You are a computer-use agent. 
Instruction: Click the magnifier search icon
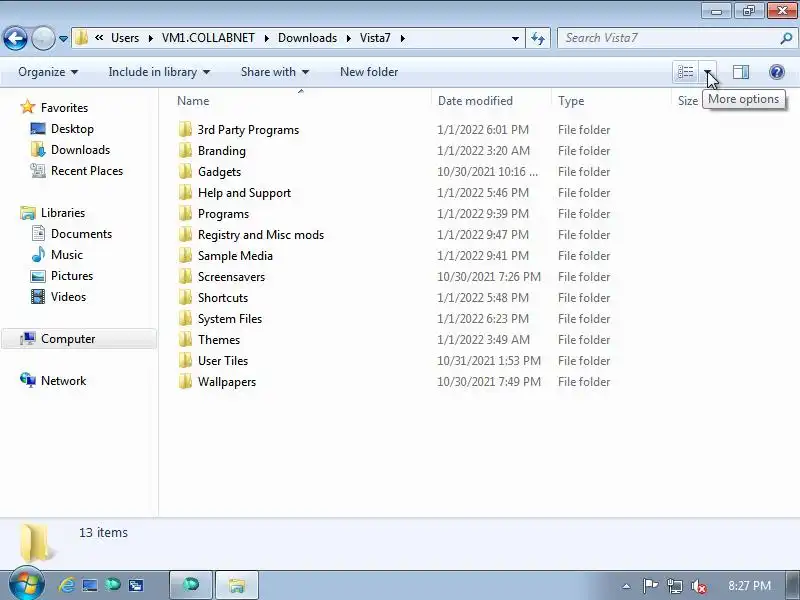[x=786, y=38]
